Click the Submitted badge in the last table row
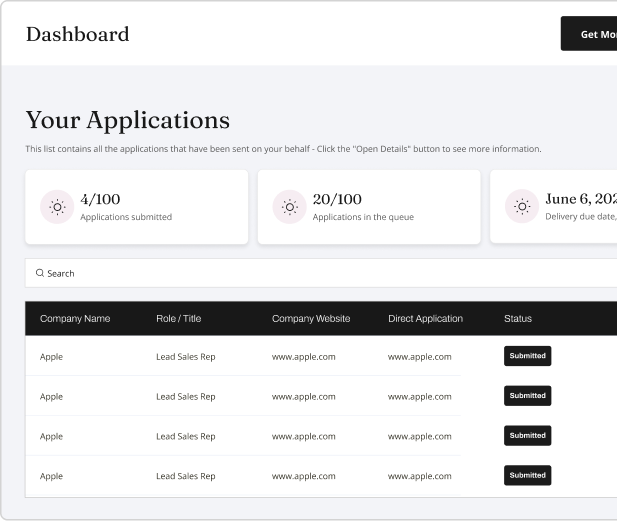Screen dimensions: 617x521 [x=528, y=475]
